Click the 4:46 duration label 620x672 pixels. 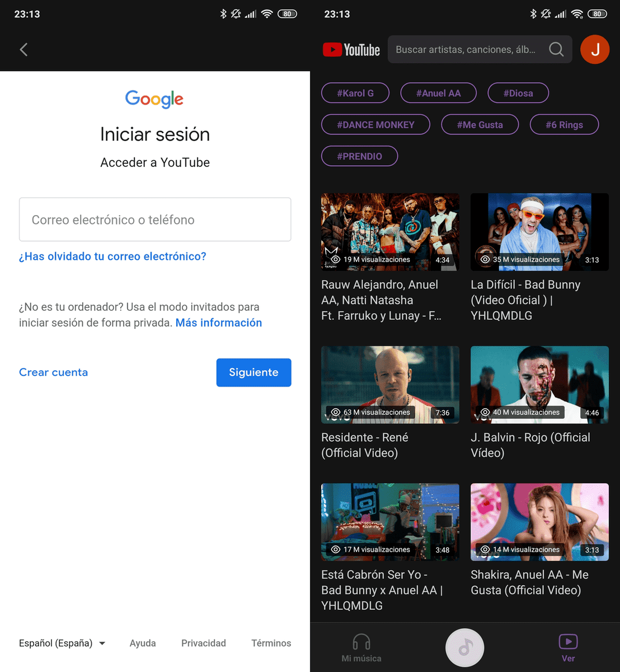[x=592, y=413]
